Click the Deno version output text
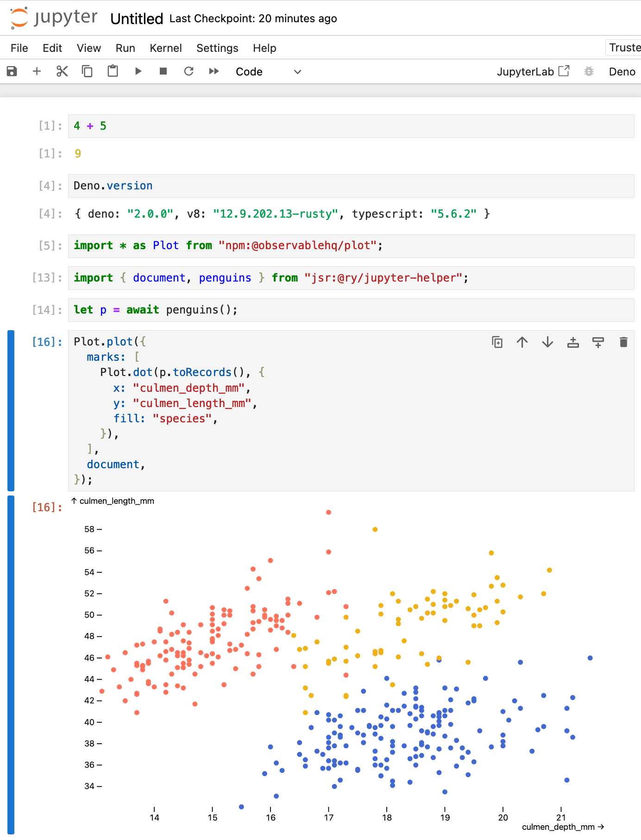 [x=282, y=213]
